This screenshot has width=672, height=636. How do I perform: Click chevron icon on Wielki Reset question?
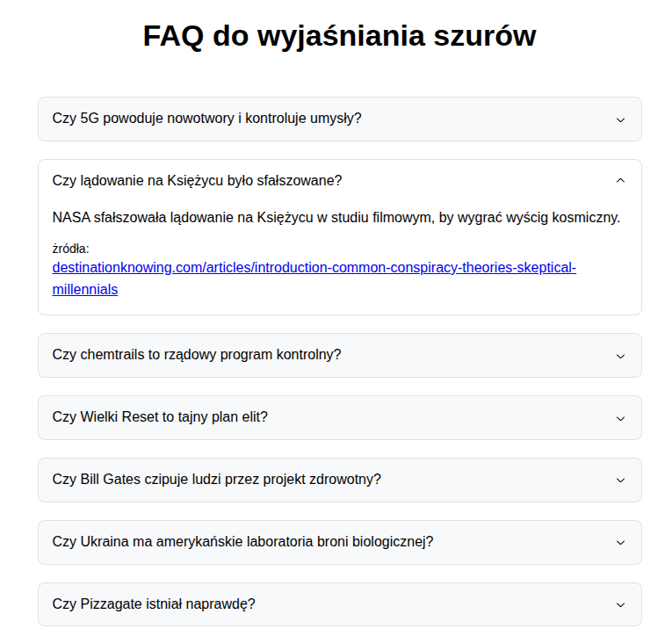click(x=620, y=418)
